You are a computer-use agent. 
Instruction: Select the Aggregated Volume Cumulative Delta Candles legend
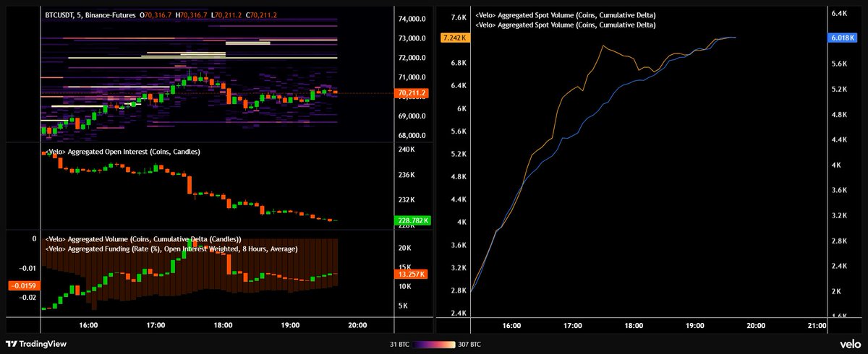tap(142, 238)
